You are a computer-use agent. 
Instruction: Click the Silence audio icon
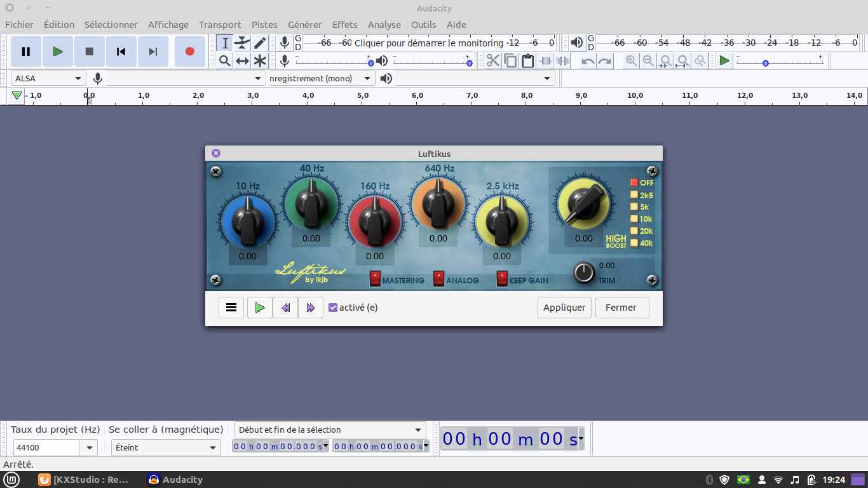pyautogui.click(x=562, y=60)
